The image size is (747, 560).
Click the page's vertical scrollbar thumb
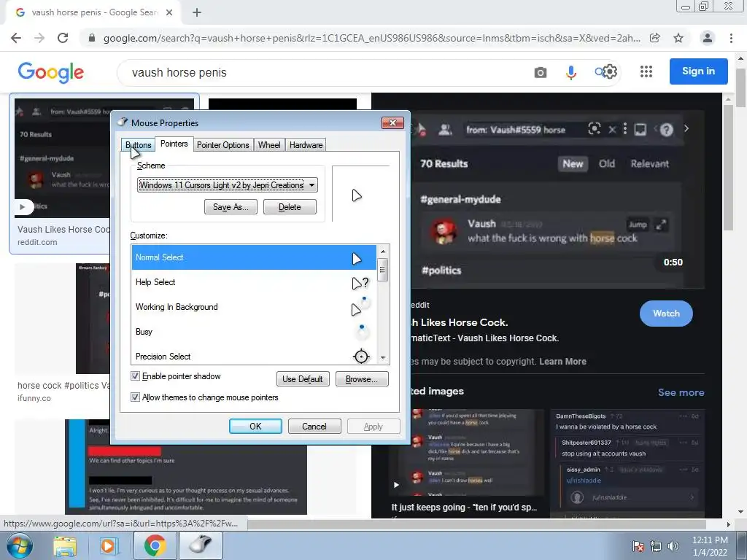pos(741,88)
